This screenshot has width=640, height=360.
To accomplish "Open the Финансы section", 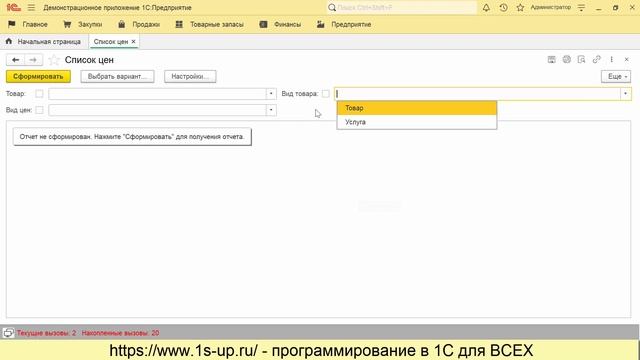I will (280, 24).
